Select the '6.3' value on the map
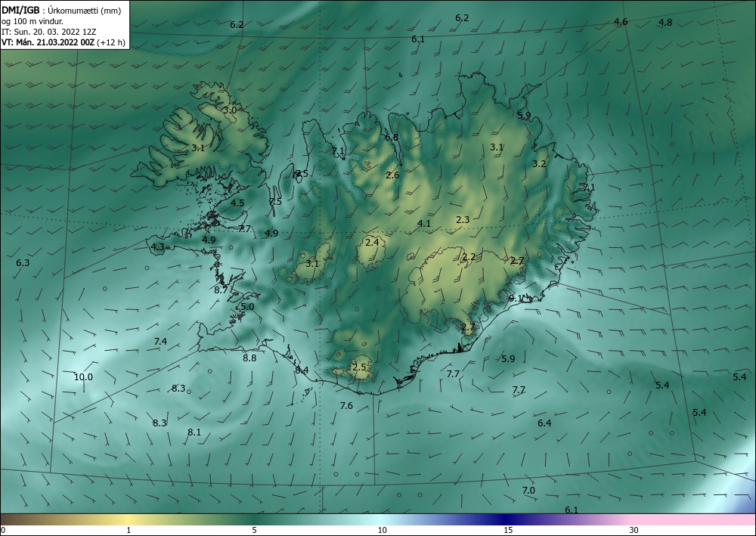756x536 pixels. 23,262
